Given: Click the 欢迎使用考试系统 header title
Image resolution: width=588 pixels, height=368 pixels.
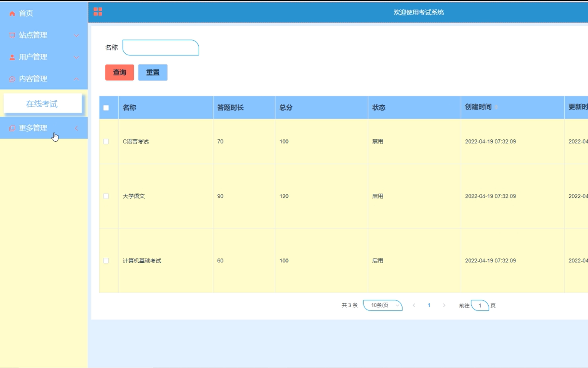Looking at the screenshot, I should coord(419,12).
